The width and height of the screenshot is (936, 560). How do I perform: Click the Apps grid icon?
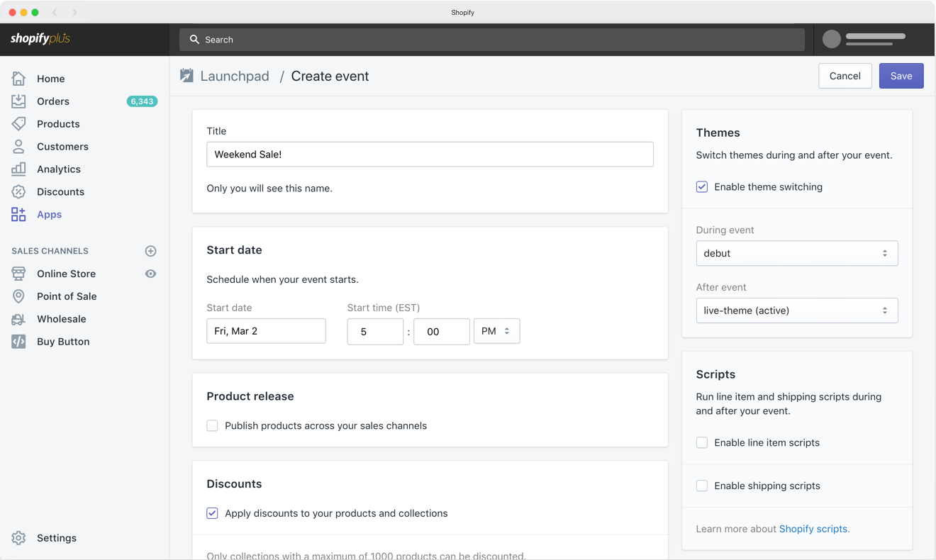[x=18, y=215]
